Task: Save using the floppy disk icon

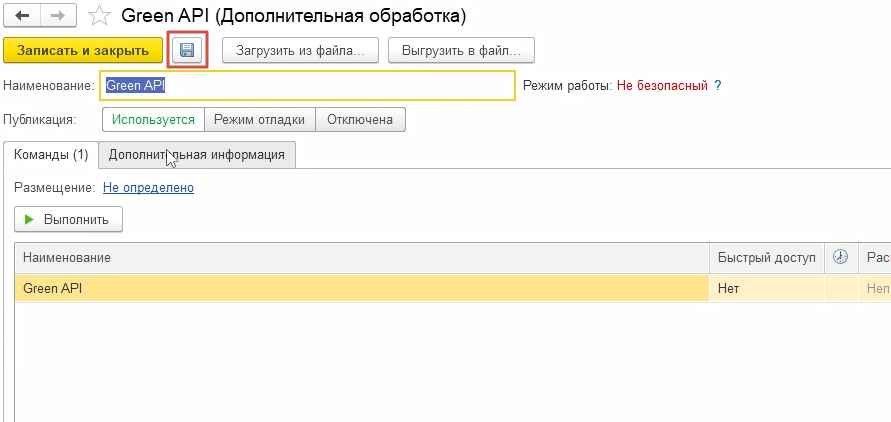Action: click(187, 50)
